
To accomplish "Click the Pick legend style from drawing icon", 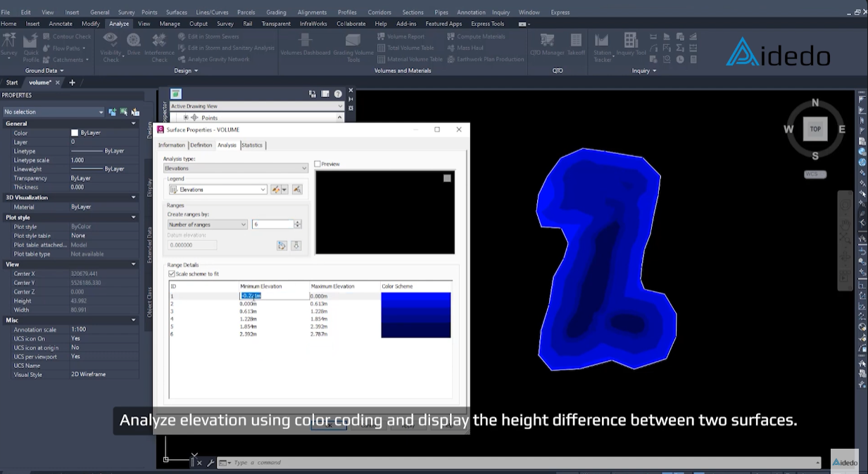I will (297, 189).
